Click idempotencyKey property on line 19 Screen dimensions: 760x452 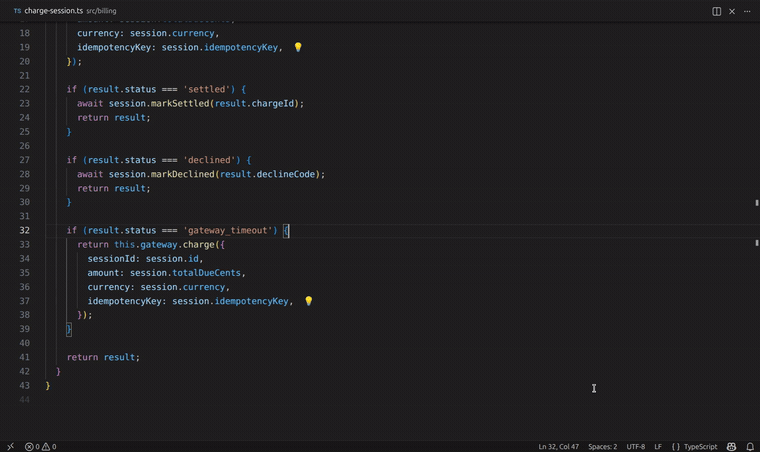coord(114,47)
